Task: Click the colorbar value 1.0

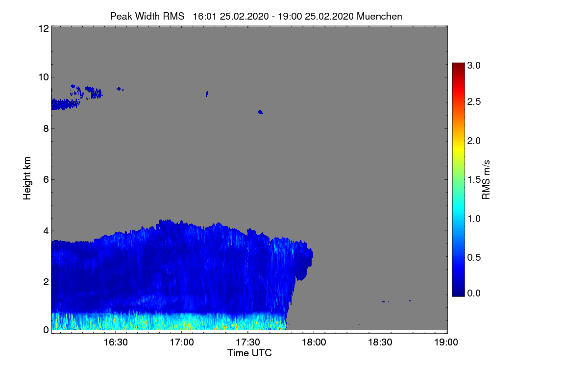Action: click(x=474, y=219)
